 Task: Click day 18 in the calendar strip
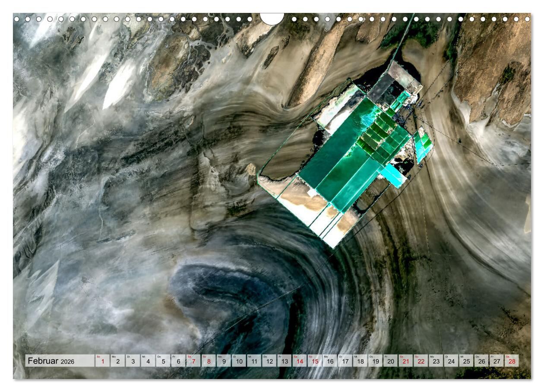click(360, 361)
